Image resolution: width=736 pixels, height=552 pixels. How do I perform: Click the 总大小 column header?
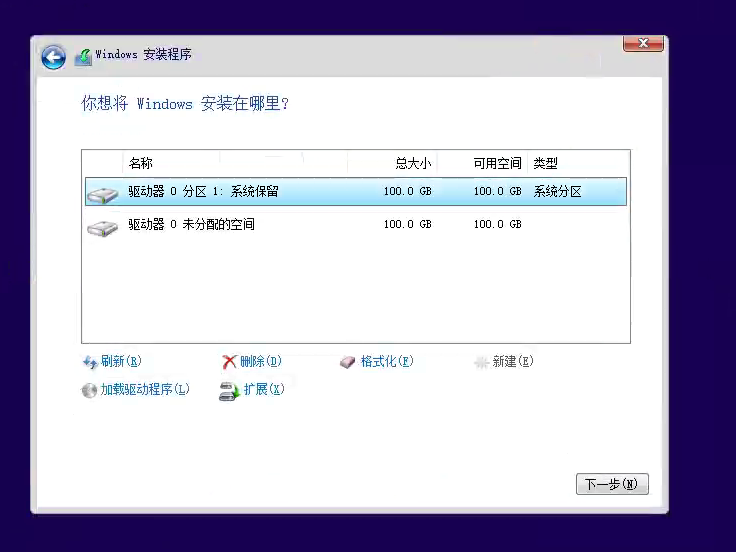tap(413, 163)
